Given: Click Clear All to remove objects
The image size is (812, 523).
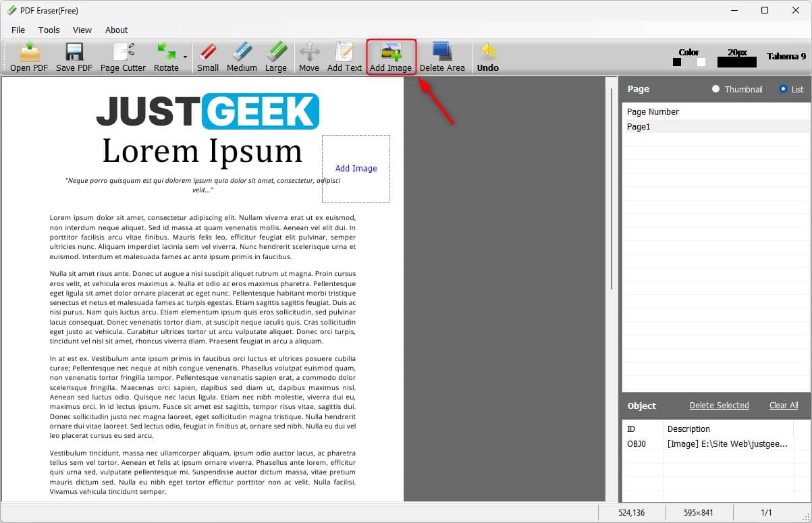Looking at the screenshot, I should click(x=783, y=405).
